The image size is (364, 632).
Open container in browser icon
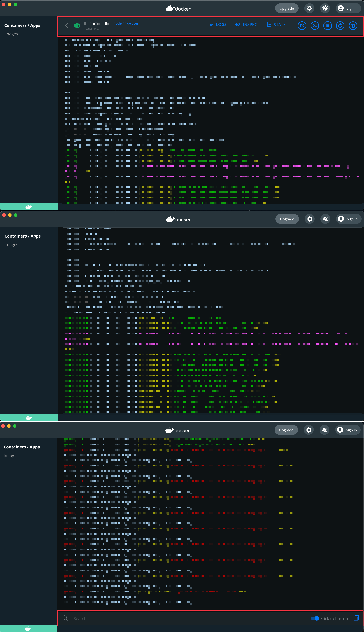click(302, 26)
